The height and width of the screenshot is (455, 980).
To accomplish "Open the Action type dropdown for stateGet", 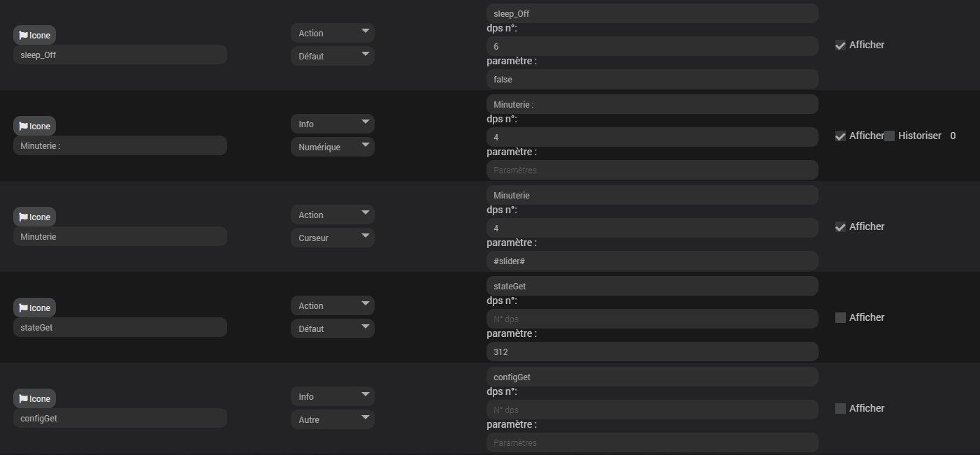I will [333, 305].
